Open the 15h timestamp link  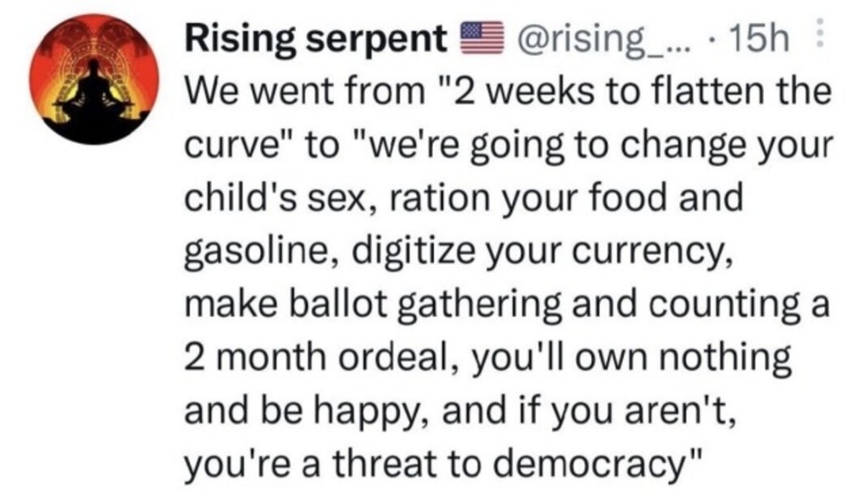click(x=759, y=38)
